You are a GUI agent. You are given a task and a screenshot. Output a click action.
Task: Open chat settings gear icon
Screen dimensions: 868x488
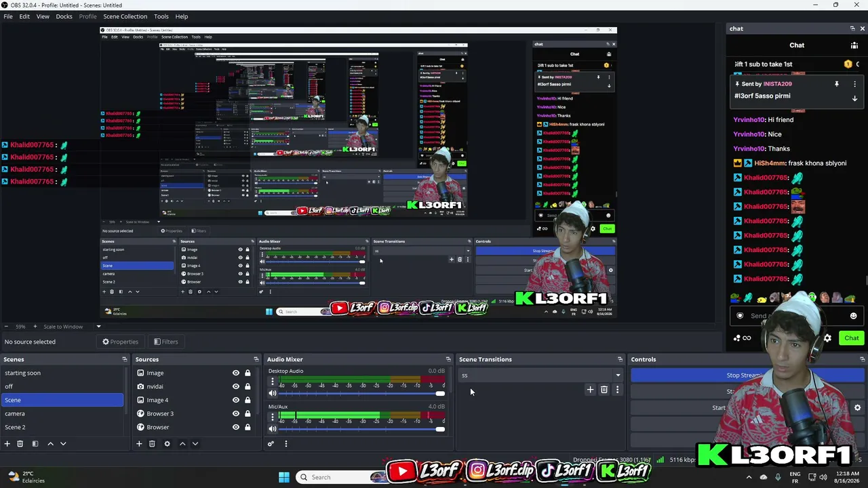827,338
